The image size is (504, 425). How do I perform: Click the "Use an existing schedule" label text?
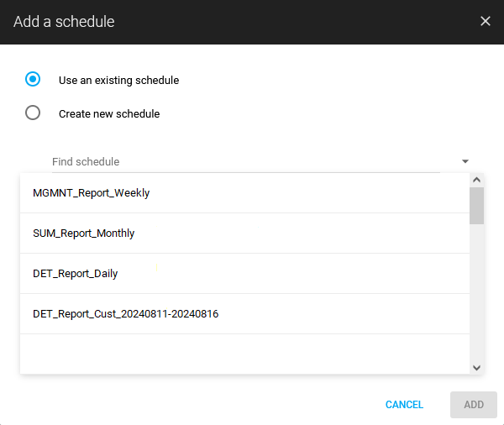(x=118, y=81)
